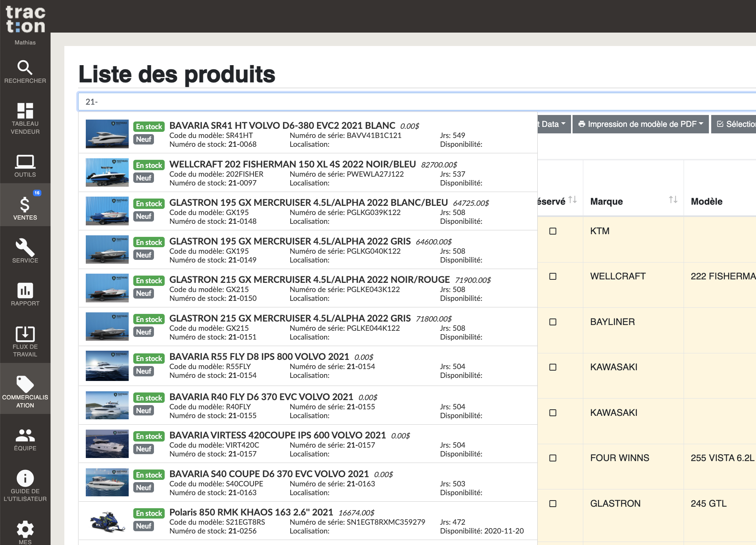Tick the second KAWASAKI row checkbox
756x545 pixels.
pos(553,413)
